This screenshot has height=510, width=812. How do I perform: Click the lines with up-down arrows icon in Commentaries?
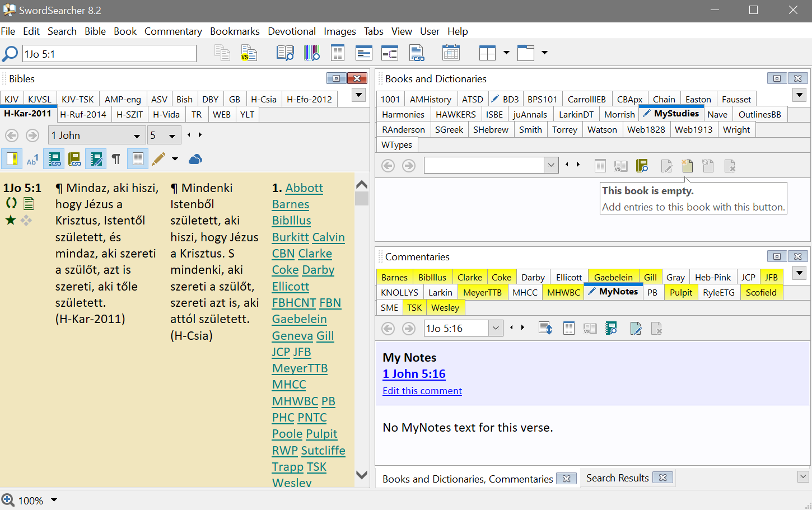pos(545,329)
